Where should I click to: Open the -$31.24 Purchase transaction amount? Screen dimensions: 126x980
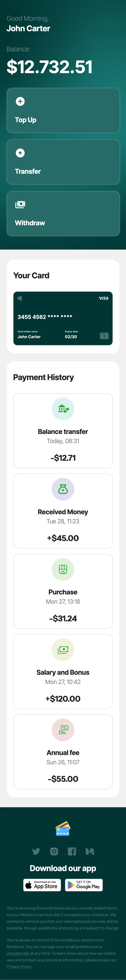point(63,619)
